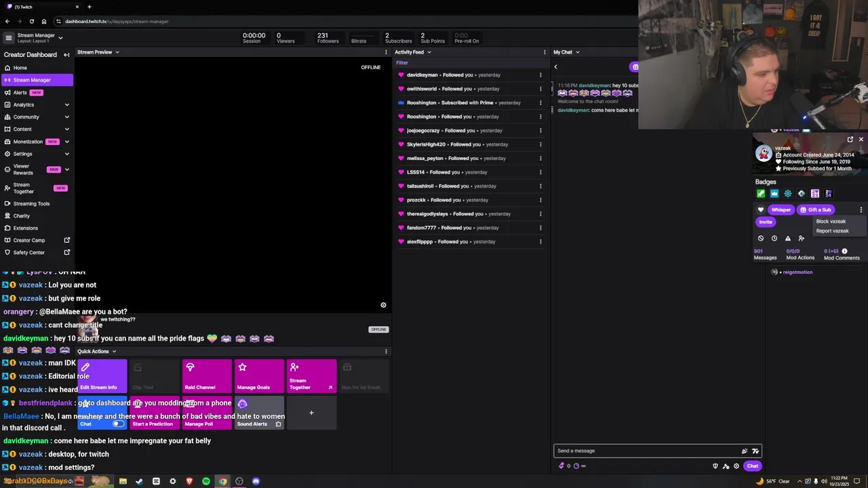Add a new quick action tile
This screenshot has width=868, height=488.
click(x=311, y=413)
